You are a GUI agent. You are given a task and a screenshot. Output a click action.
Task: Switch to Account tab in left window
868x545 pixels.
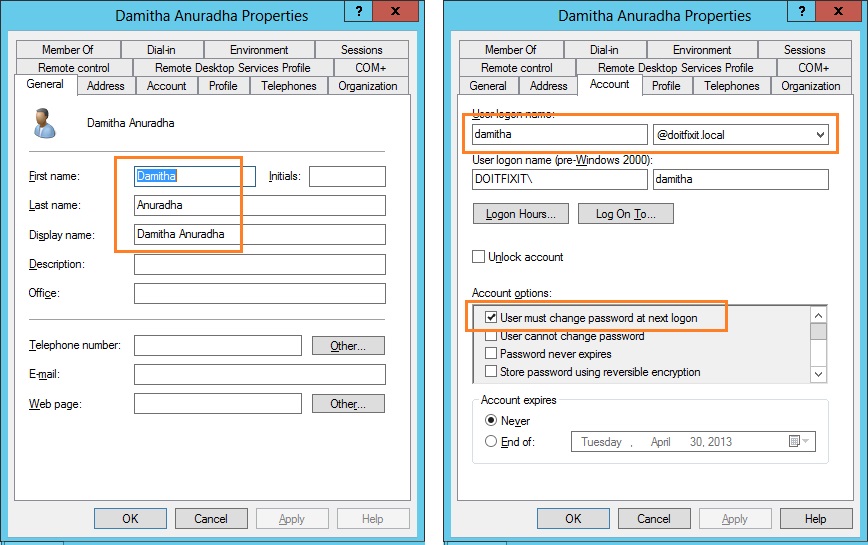click(167, 86)
